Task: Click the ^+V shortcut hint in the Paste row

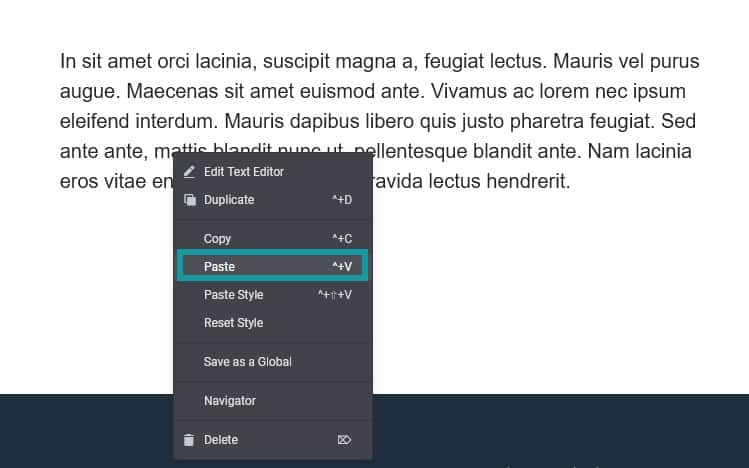Action: [x=341, y=267]
